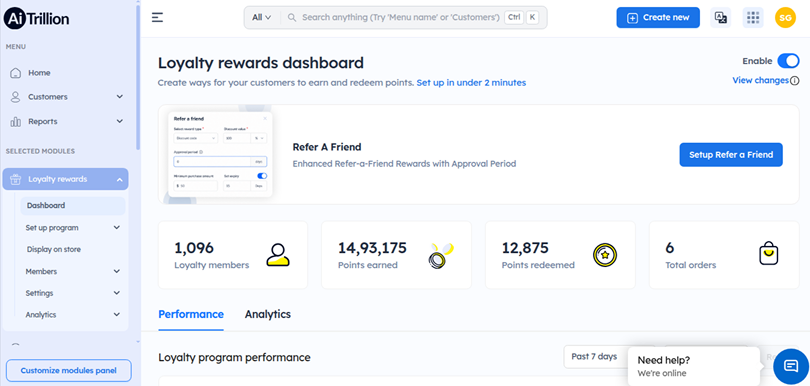Expand the Members submenu chevron
The width and height of the screenshot is (810, 386).
(117, 271)
